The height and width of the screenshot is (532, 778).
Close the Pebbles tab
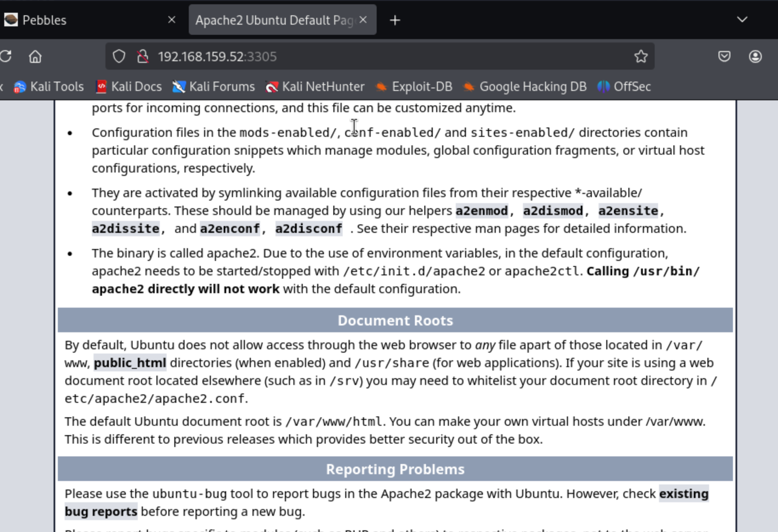172,20
